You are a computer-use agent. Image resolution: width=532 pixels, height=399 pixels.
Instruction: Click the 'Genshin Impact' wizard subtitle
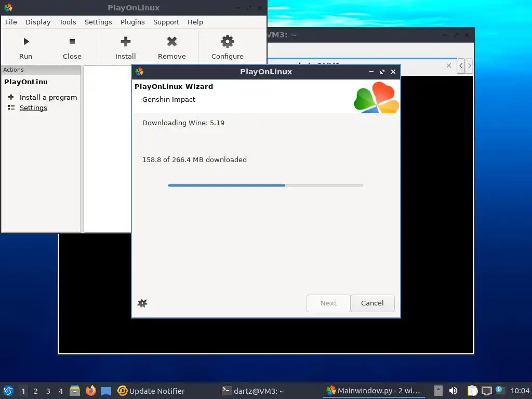click(x=169, y=99)
